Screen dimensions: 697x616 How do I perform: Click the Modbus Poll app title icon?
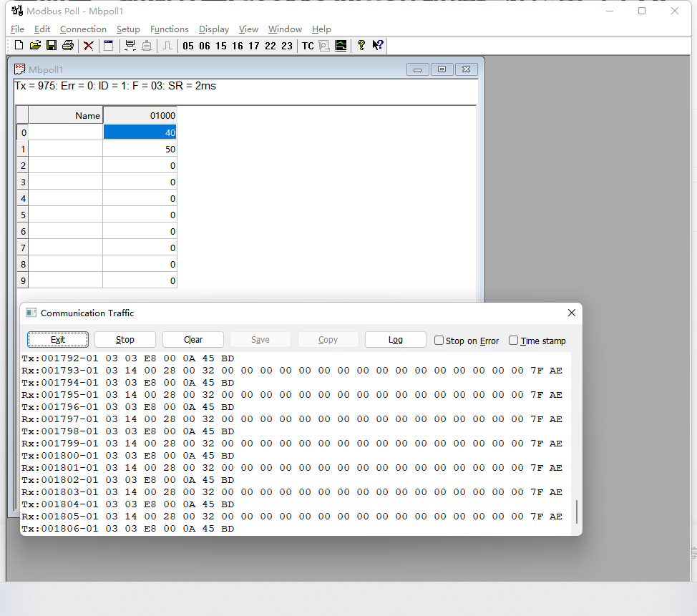click(x=17, y=10)
